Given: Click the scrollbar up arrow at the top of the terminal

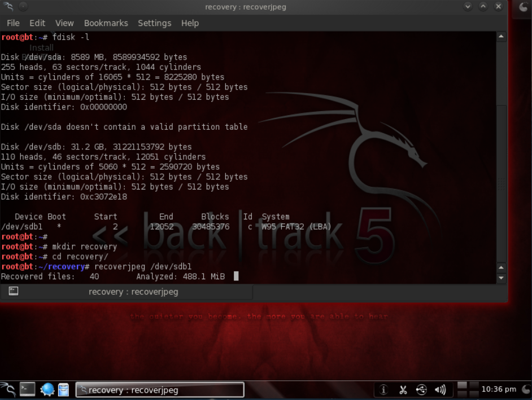Looking at the screenshot, I should (501, 36).
